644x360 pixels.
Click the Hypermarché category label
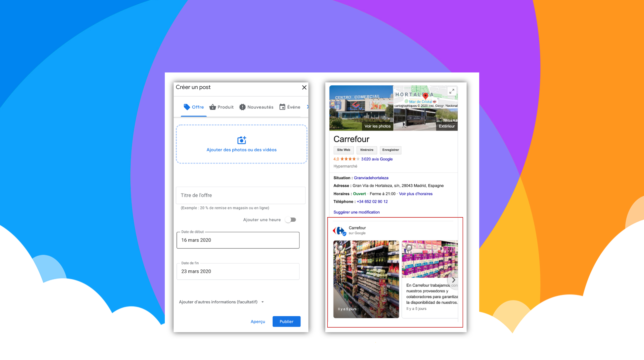tap(345, 166)
